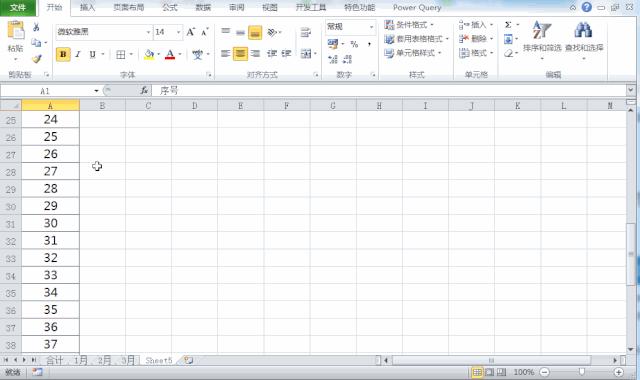640x380 pixels.
Task: Click the phonetic guide 文 icon
Action: (198, 54)
